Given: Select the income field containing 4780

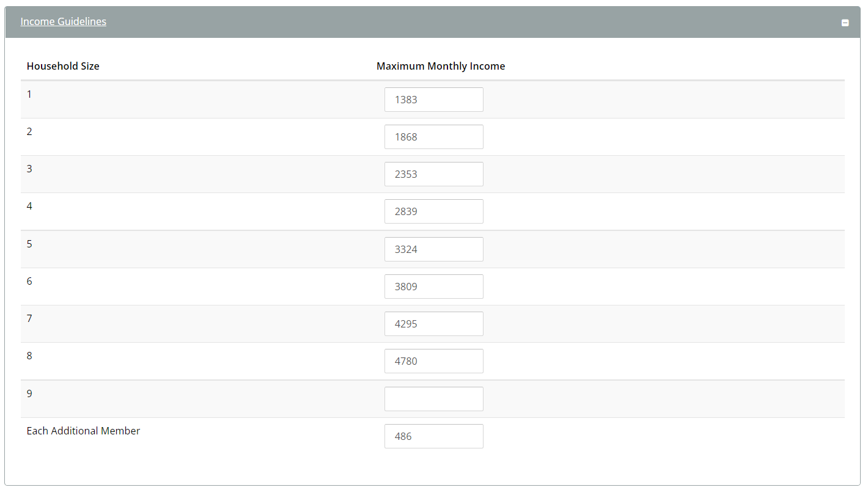Looking at the screenshot, I should [x=433, y=361].
